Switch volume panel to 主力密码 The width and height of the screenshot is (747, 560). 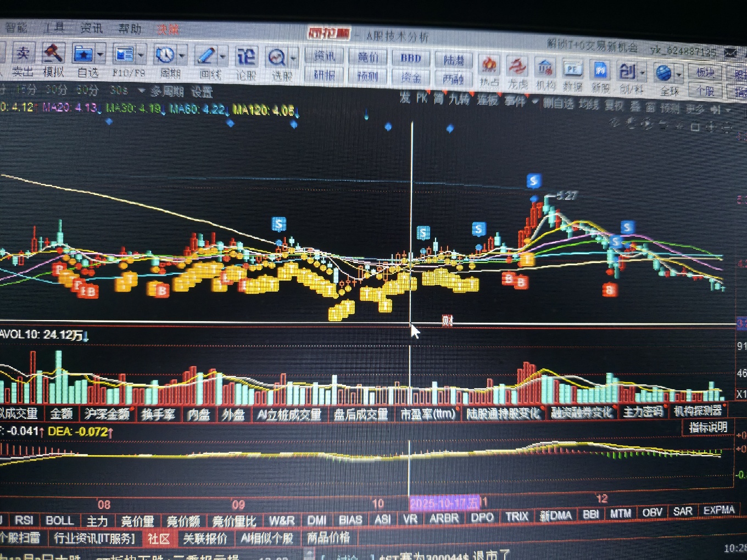(x=643, y=411)
